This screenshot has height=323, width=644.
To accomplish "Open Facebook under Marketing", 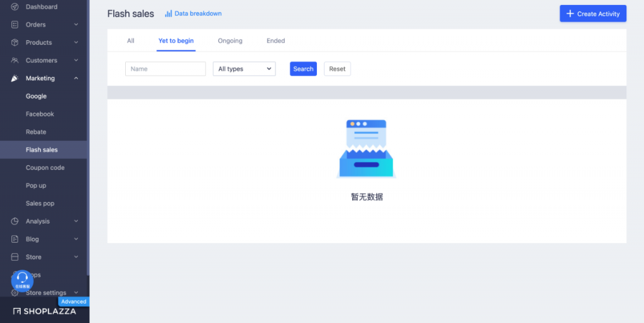I will pos(40,114).
